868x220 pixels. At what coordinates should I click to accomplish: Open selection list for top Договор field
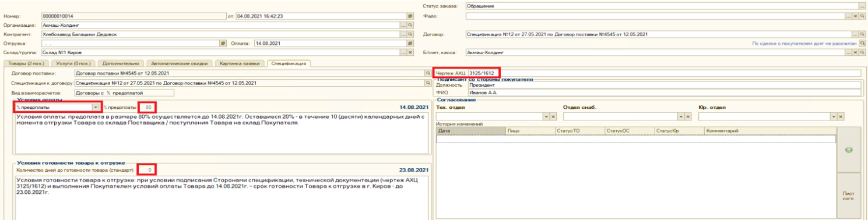[855, 34]
